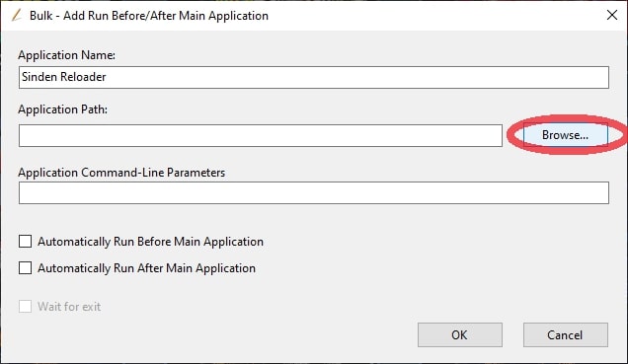Toggle the Wait for exit checkbox
This screenshot has height=364, width=628.
click(x=26, y=307)
